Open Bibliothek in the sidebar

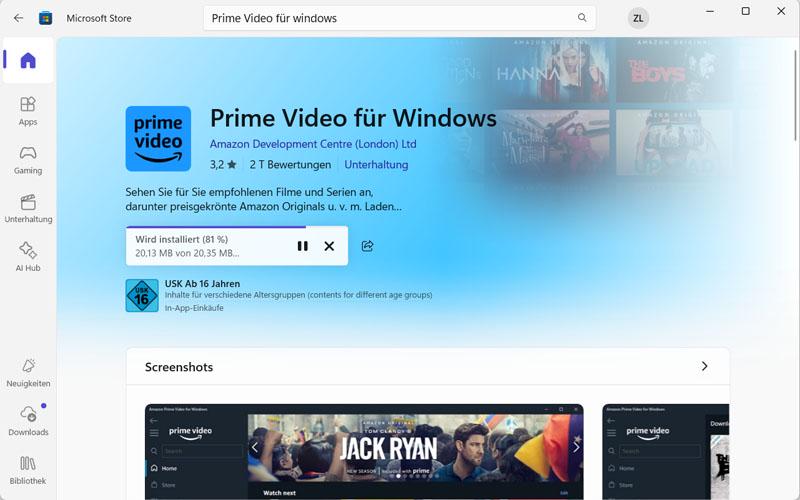click(28, 470)
